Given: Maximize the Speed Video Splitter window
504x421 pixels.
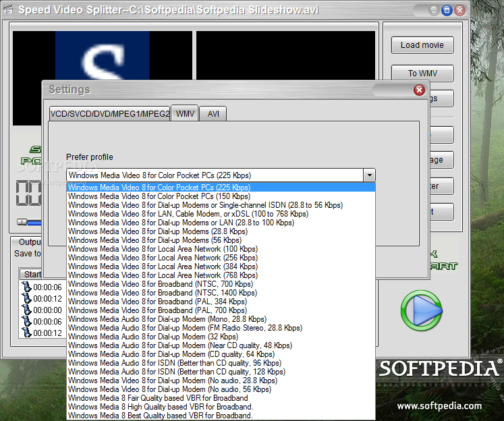Looking at the screenshot, I should [447, 10].
